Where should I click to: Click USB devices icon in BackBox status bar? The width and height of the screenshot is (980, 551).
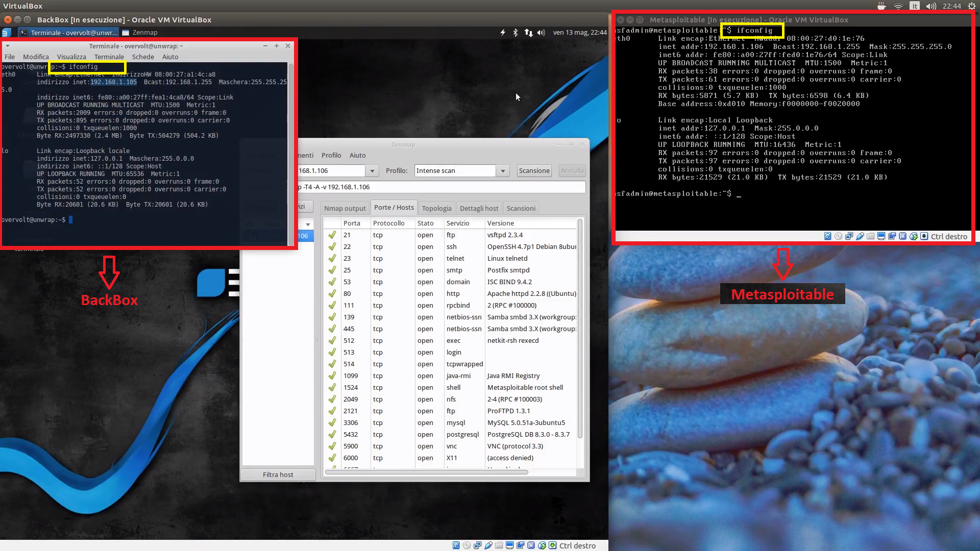488,545
